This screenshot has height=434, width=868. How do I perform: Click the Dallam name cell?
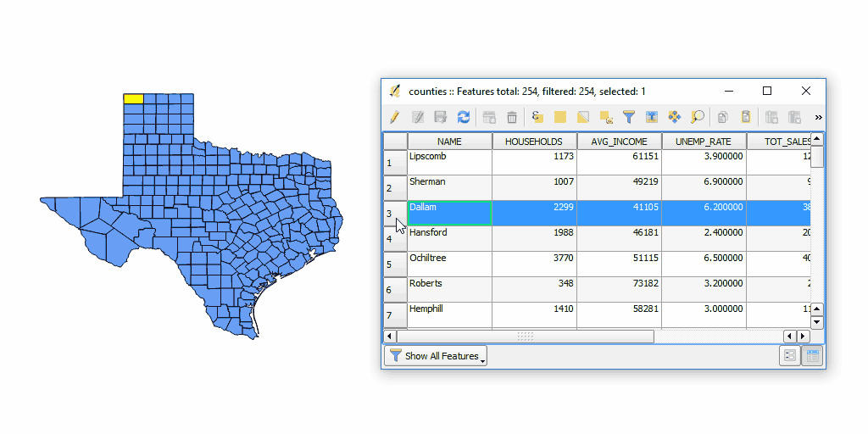click(449, 214)
